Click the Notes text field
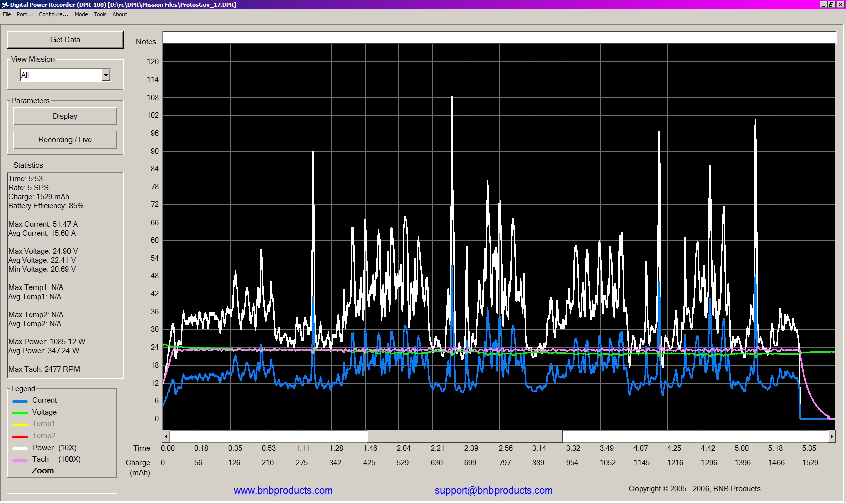 (x=499, y=37)
